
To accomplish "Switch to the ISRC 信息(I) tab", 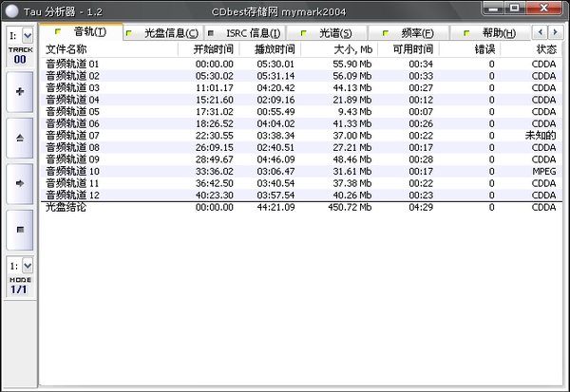I will pos(245,33).
